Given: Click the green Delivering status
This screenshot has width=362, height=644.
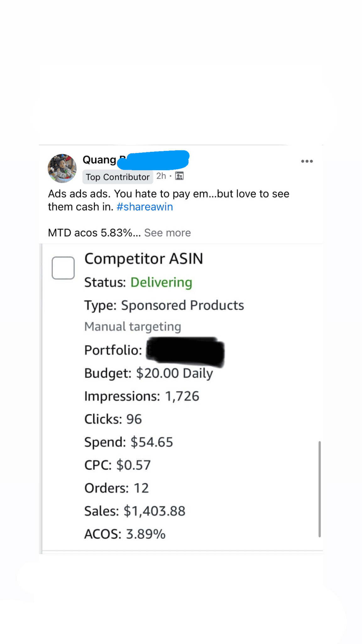Looking at the screenshot, I should pyautogui.click(x=161, y=282).
